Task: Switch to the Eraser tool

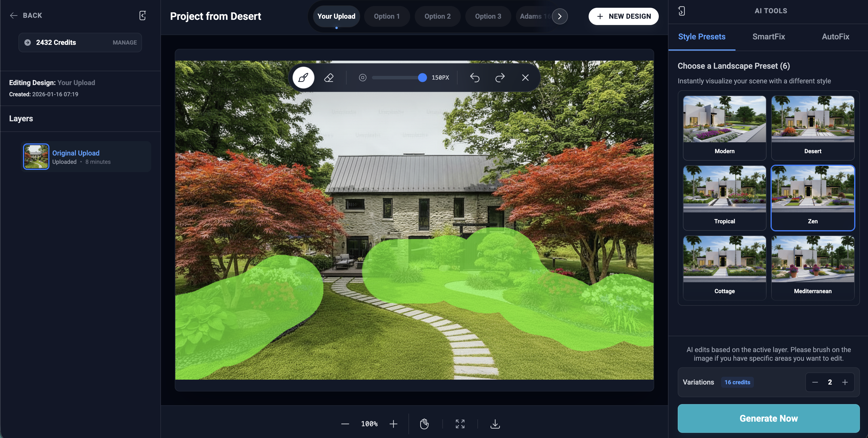Action: 329,78
